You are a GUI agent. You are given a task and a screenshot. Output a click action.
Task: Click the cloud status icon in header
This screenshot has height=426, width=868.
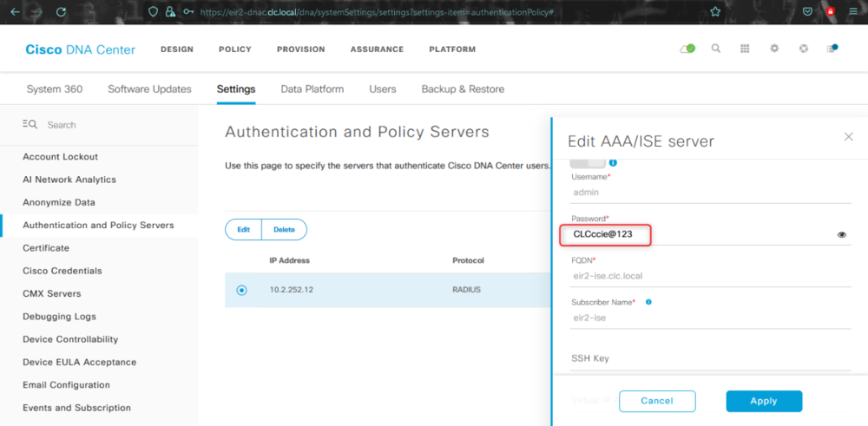[x=687, y=49]
